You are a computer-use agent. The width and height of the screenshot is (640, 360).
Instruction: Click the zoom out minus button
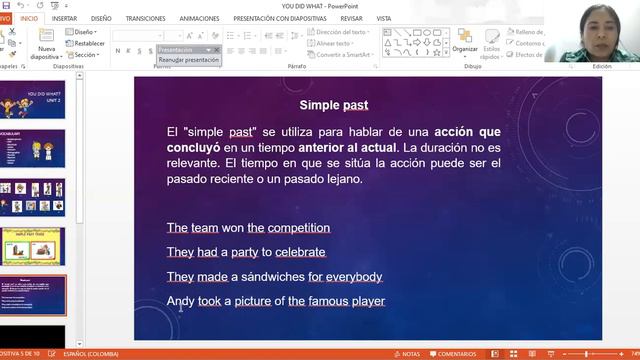tap(564, 354)
